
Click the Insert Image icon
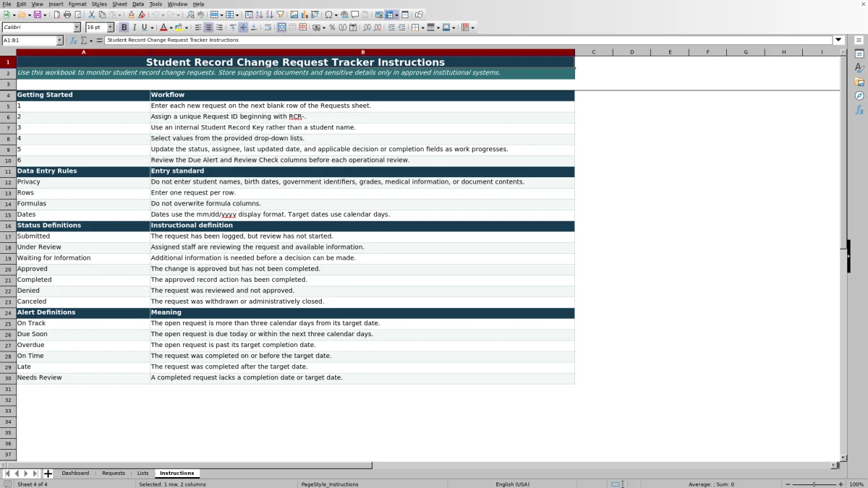tap(294, 14)
